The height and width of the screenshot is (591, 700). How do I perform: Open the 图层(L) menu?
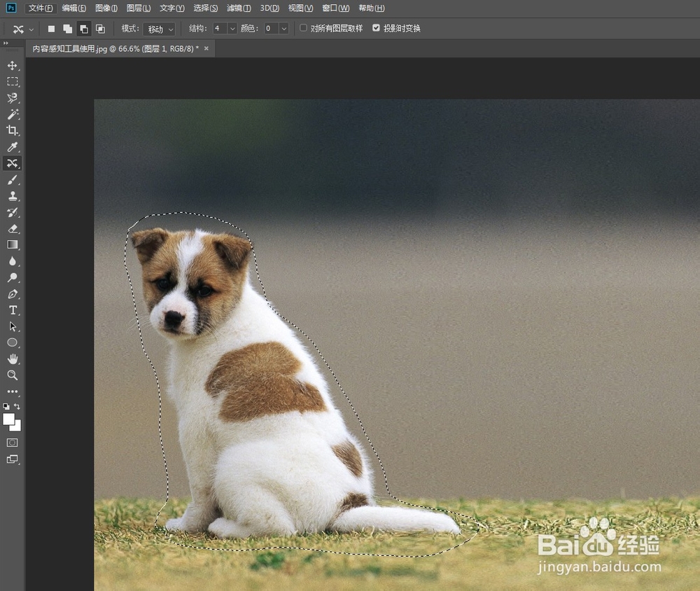point(139,8)
